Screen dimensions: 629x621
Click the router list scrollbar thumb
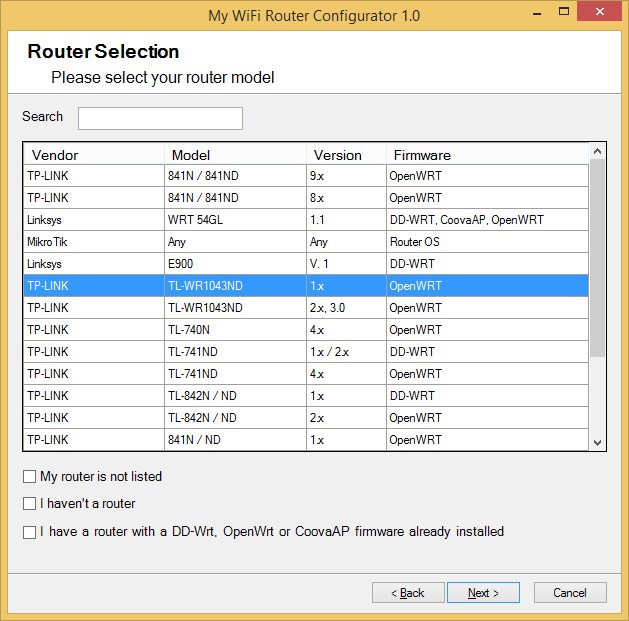click(597, 258)
